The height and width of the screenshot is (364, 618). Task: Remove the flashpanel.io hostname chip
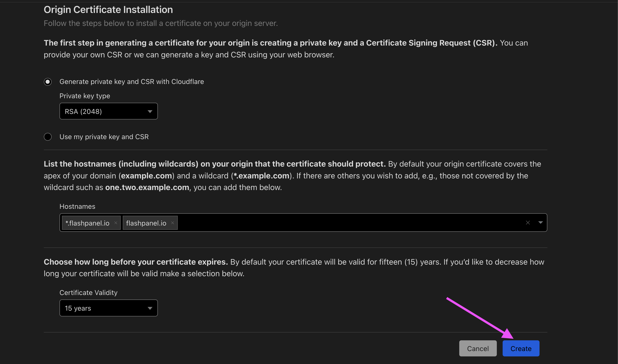tap(173, 223)
